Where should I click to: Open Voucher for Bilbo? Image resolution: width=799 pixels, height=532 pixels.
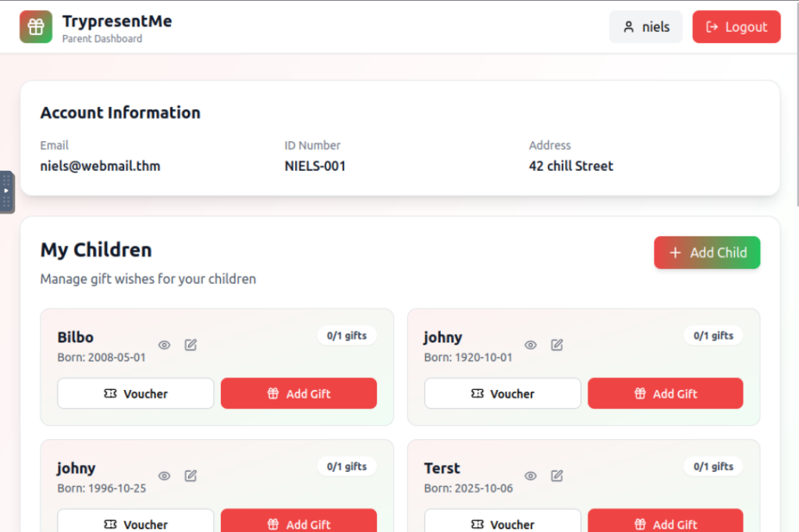(136, 394)
